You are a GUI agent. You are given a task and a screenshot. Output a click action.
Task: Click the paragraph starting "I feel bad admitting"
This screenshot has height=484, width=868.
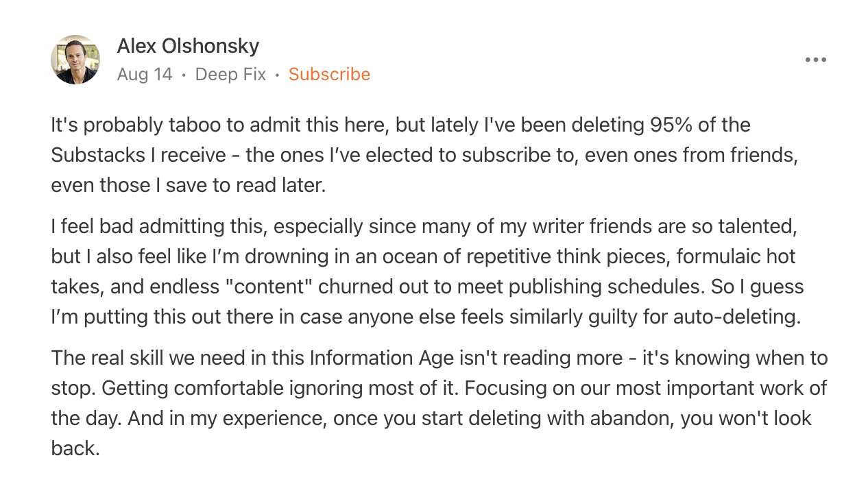pos(425,271)
